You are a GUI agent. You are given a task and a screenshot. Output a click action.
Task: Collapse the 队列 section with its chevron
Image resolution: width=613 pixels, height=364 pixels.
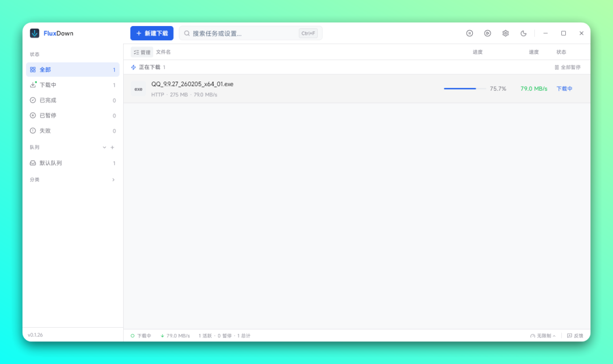[x=104, y=147]
